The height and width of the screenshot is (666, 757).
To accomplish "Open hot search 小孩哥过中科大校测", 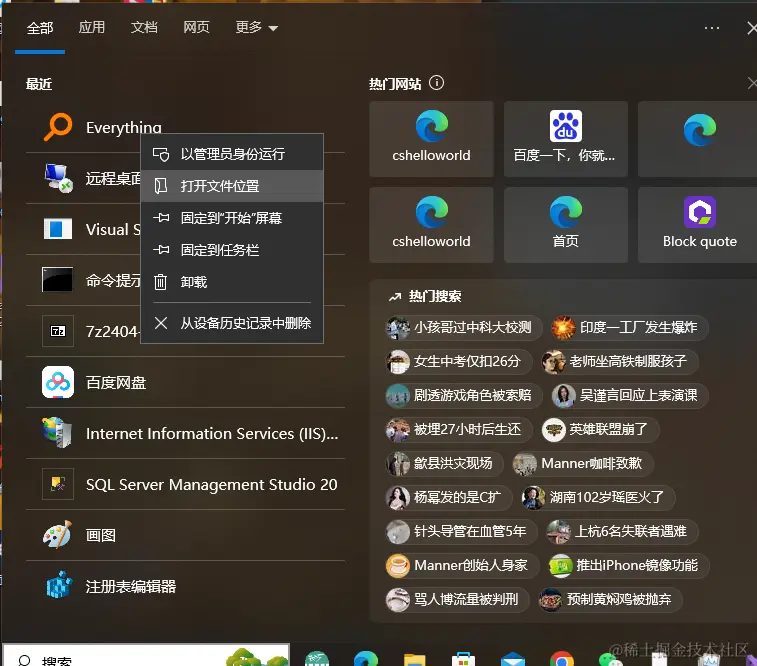I will (463, 328).
